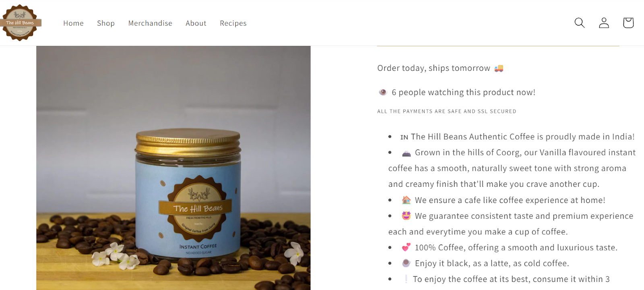Open the About page
Screen dimensions: 644x290
point(196,23)
